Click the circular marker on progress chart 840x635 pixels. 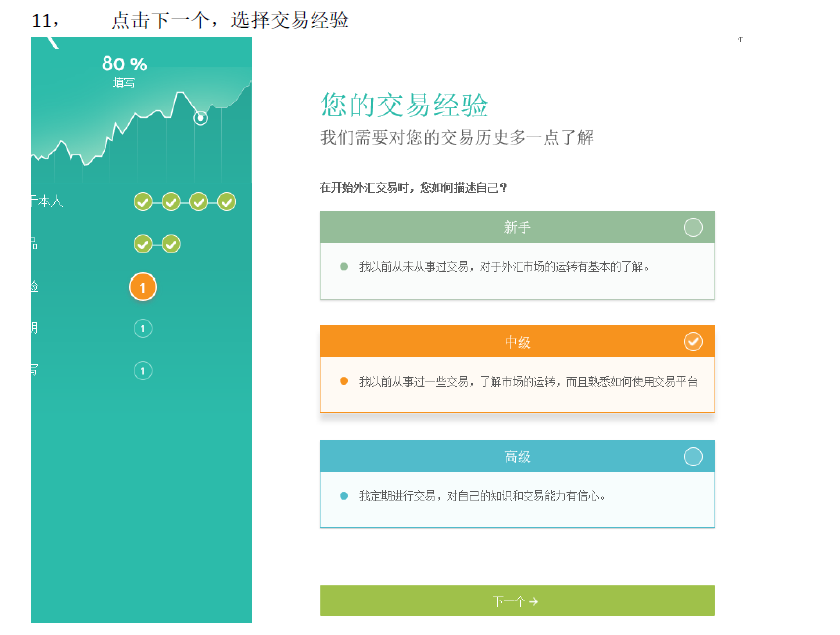point(200,117)
